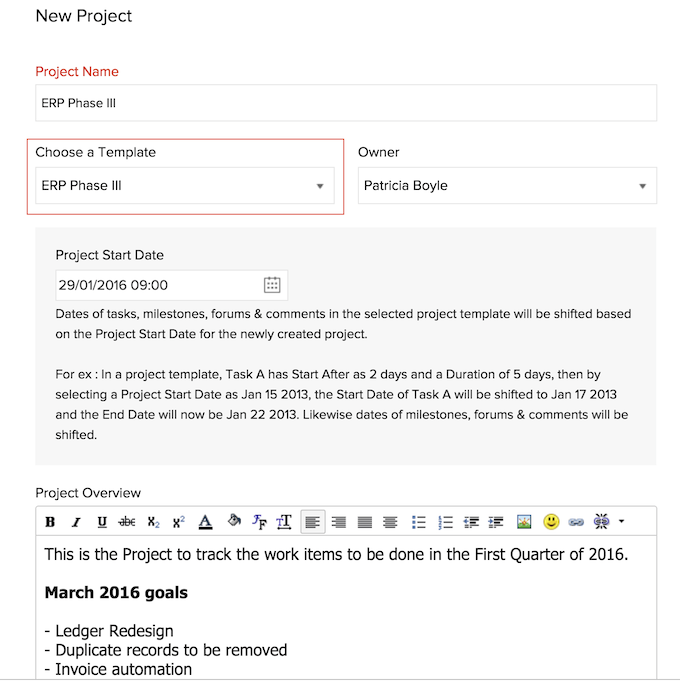The width and height of the screenshot is (680, 681).
Task: Click '- Duplicate records to be removed' line
Action: point(166,650)
